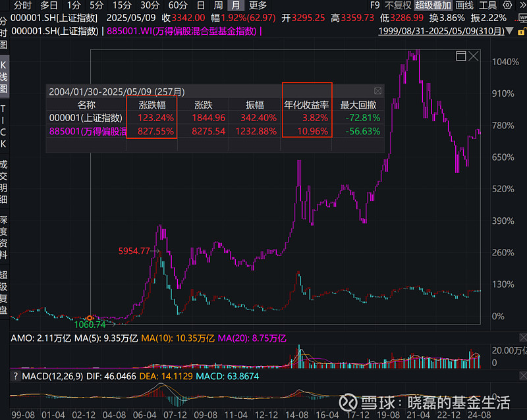Expand toolbar with double-chevron icon

(x=522, y=5)
